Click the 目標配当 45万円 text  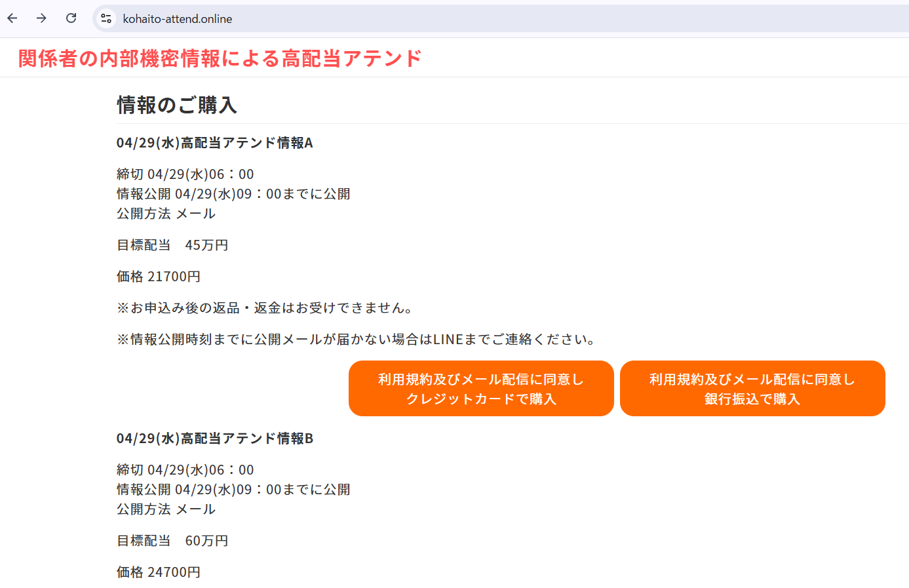172,245
